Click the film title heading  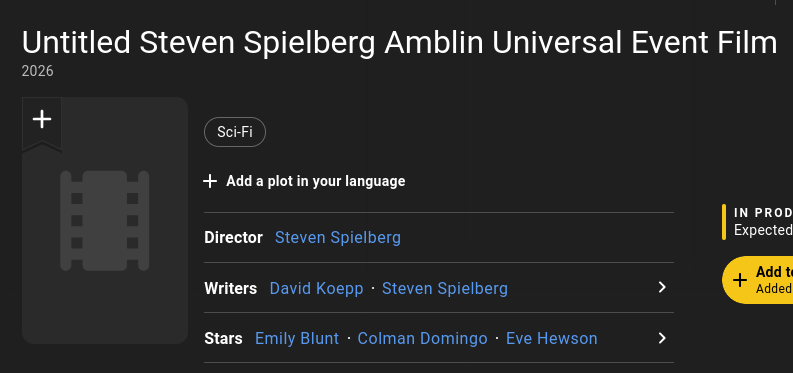coord(400,42)
